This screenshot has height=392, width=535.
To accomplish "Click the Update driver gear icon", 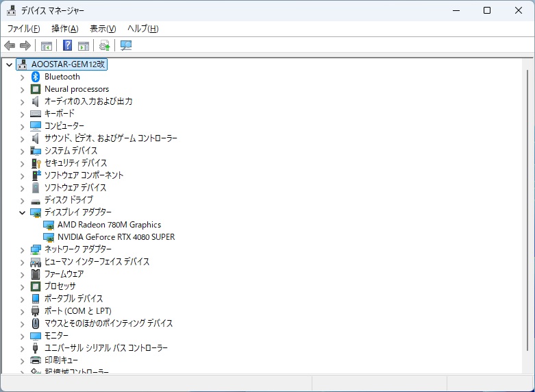I will 104,46.
